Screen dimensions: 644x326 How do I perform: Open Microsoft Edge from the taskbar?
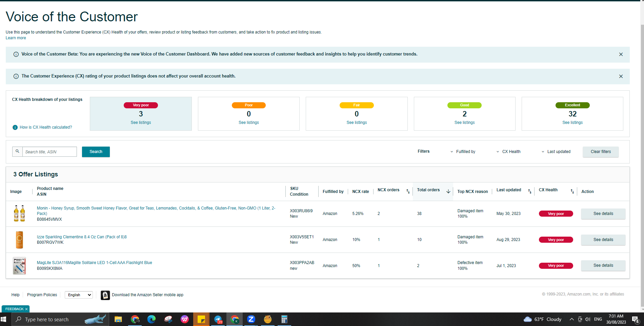(x=152, y=319)
